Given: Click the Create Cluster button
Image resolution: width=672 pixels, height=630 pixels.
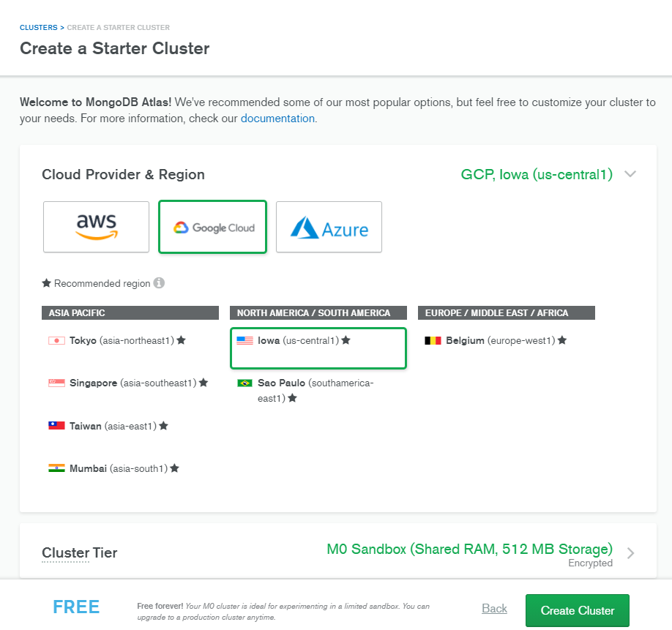Looking at the screenshot, I should point(578,610).
